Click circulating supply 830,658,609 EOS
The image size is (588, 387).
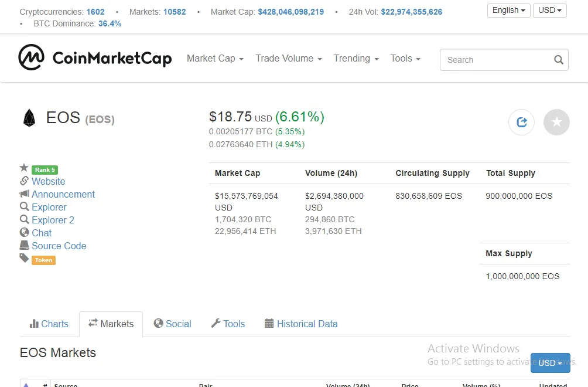(429, 196)
